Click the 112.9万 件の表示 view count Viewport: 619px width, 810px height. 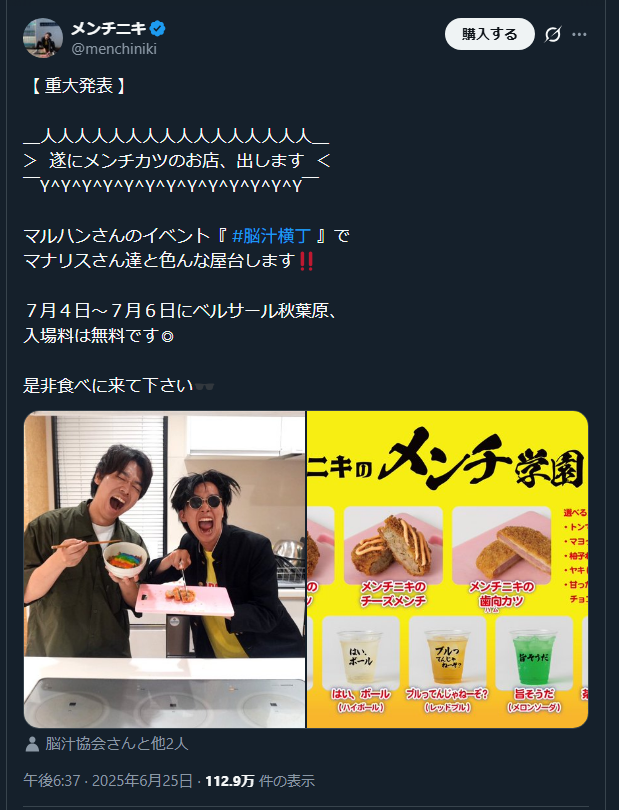click(260, 781)
